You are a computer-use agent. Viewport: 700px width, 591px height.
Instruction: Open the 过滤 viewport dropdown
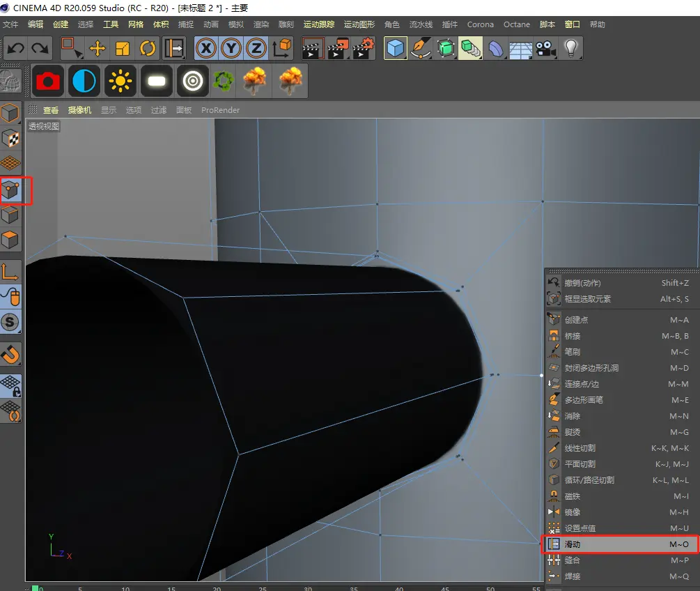pos(159,110)
